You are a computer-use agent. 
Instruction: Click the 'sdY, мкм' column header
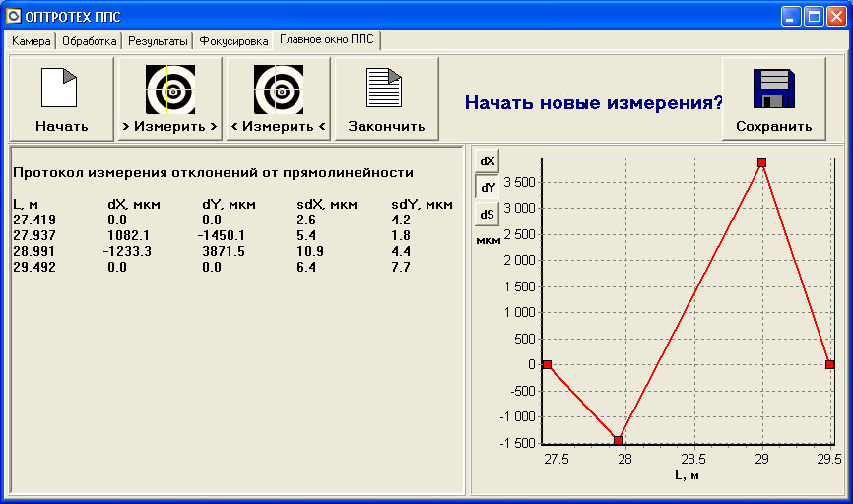(x=423, y=205)
